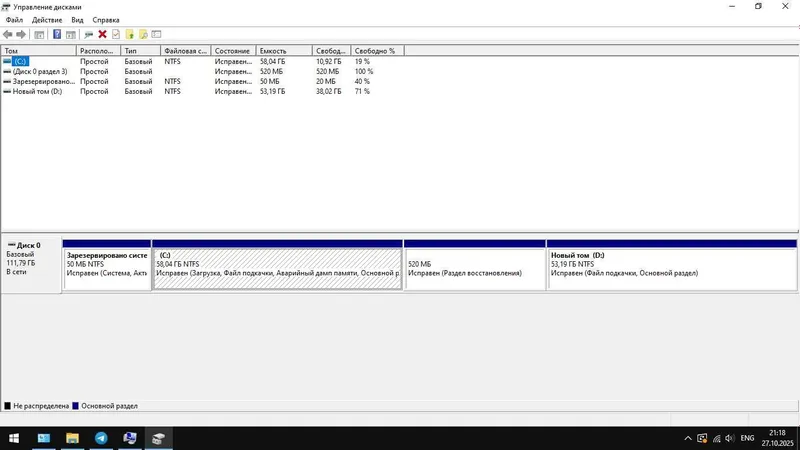Click the red X delete toolbar icon
This screenshot has width=800, height=450.
pyautogui.click(x=102, y=34)
